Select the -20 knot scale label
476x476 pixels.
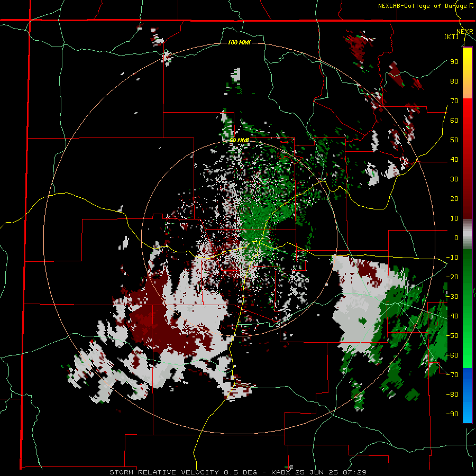point(452,277)
